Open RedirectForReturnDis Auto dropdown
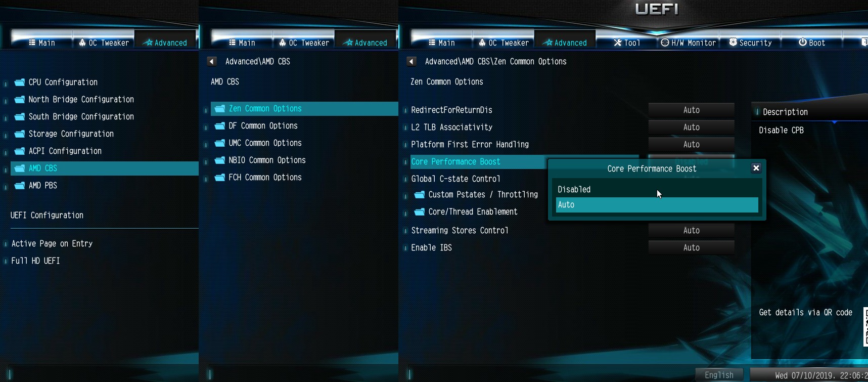868x382 pixels. pos(691,110)
